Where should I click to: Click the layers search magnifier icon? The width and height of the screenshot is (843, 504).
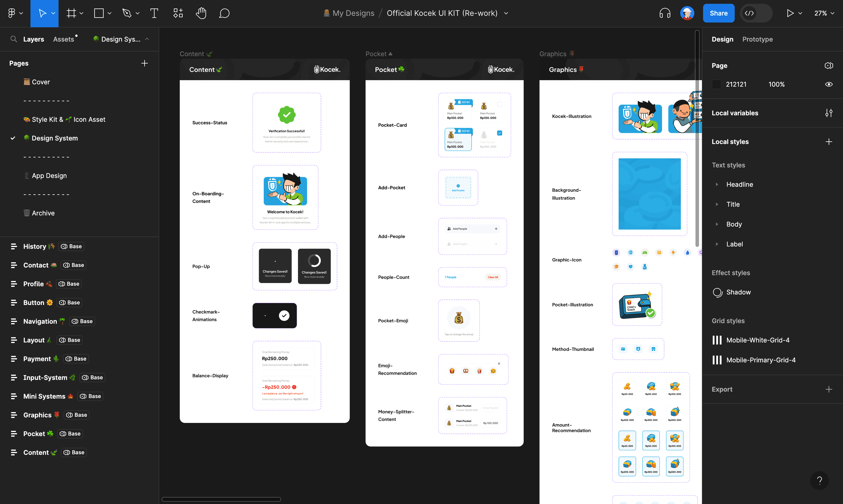pyautogui.click(x=13, y=39)
